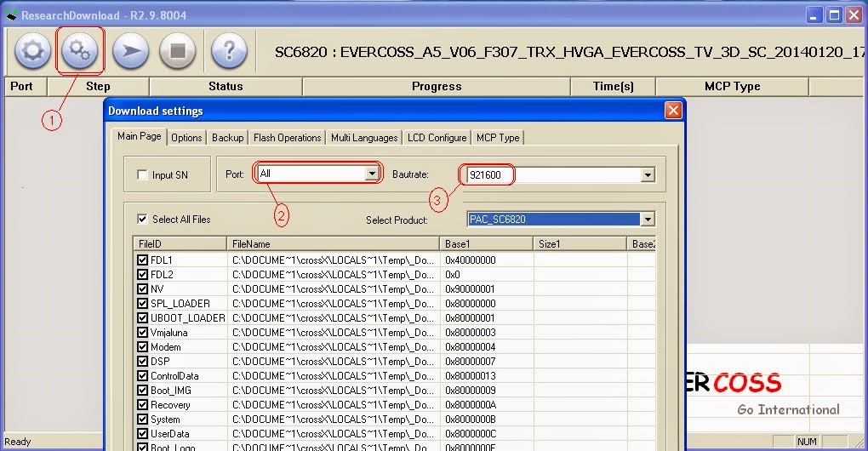Click main window Status column header
868x451 pixels.
point(226,86)
